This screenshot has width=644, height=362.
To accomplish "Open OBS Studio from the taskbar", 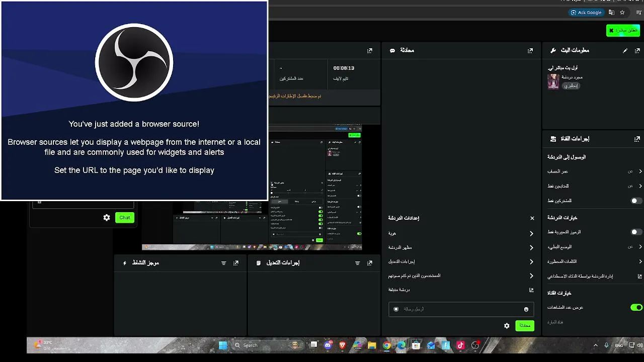I will tap(475, 345).
